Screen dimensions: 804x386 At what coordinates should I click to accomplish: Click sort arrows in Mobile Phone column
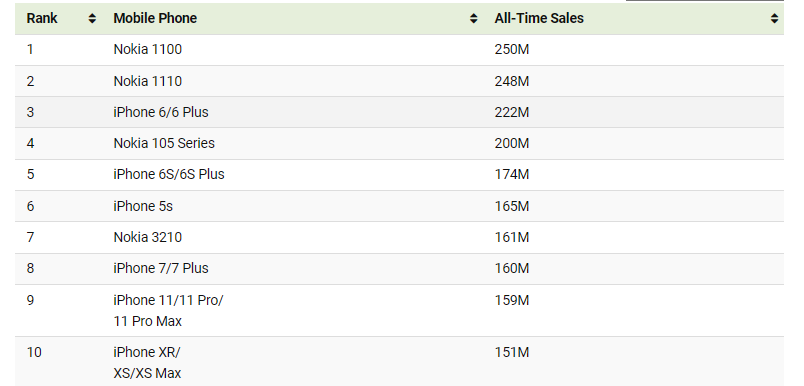click(473, 18)
